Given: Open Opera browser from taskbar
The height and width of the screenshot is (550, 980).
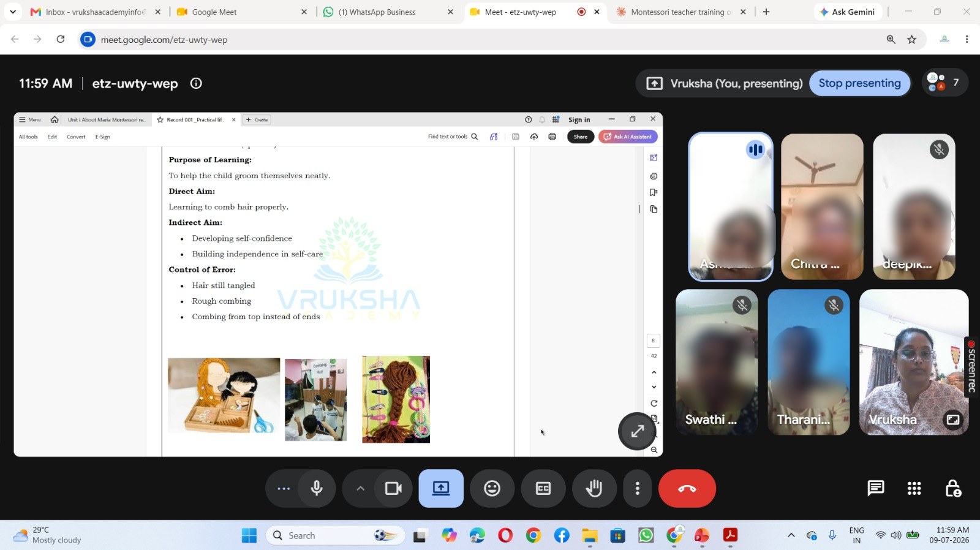Looking at the screenshot, I should coord(505,535).
